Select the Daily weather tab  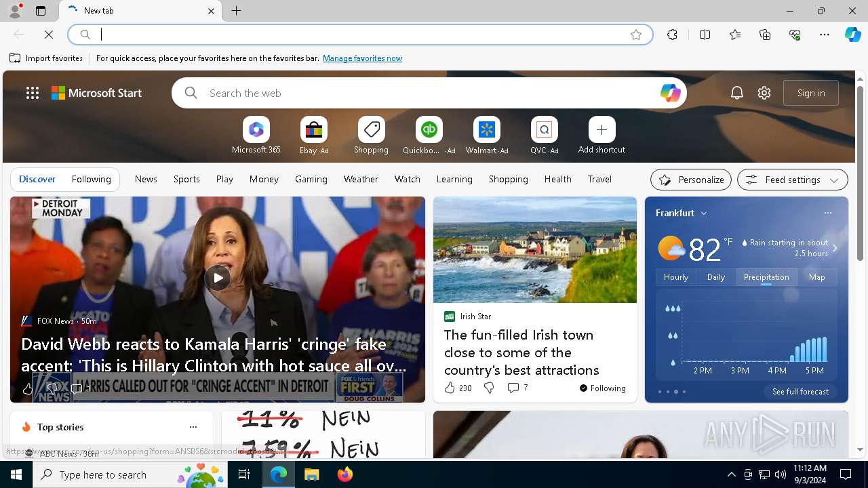[x=716, y=277]
